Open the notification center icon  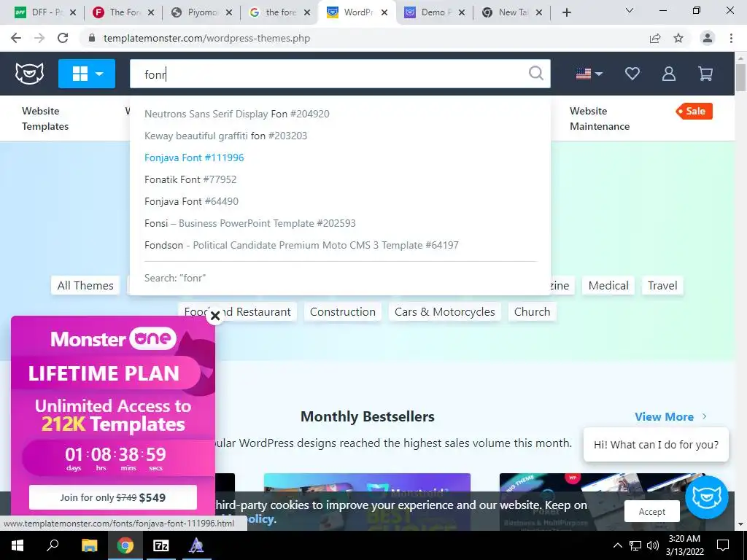click(723, 545)
